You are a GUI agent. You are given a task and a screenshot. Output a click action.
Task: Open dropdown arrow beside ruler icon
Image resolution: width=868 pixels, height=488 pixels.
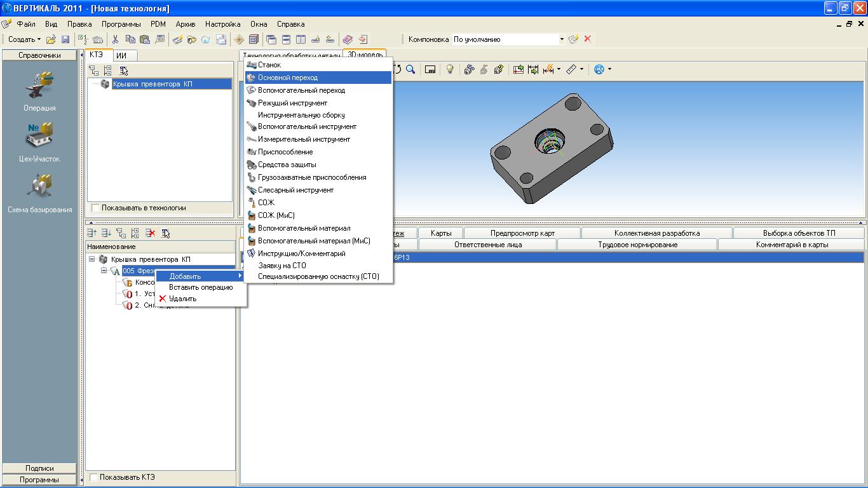[582, 69]
